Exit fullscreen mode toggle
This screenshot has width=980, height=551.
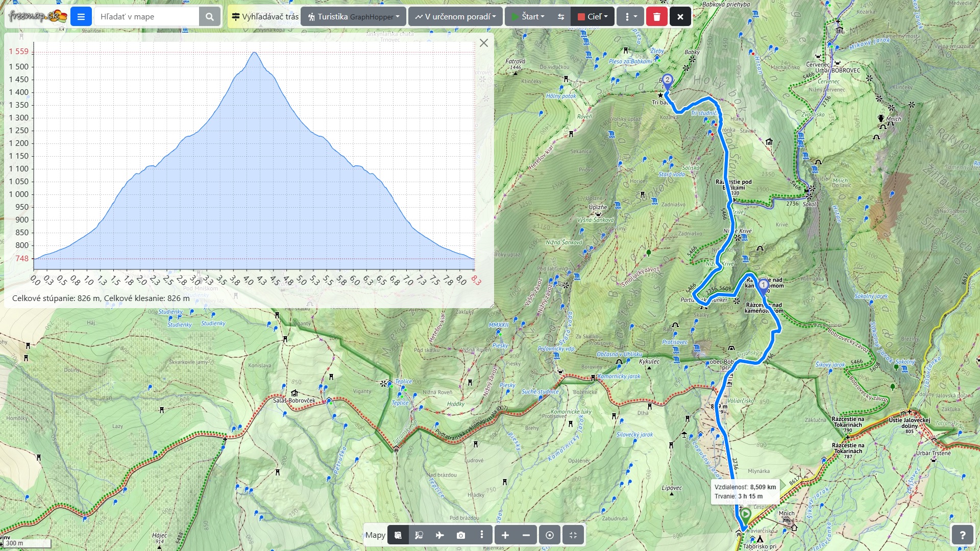[573, 535]
